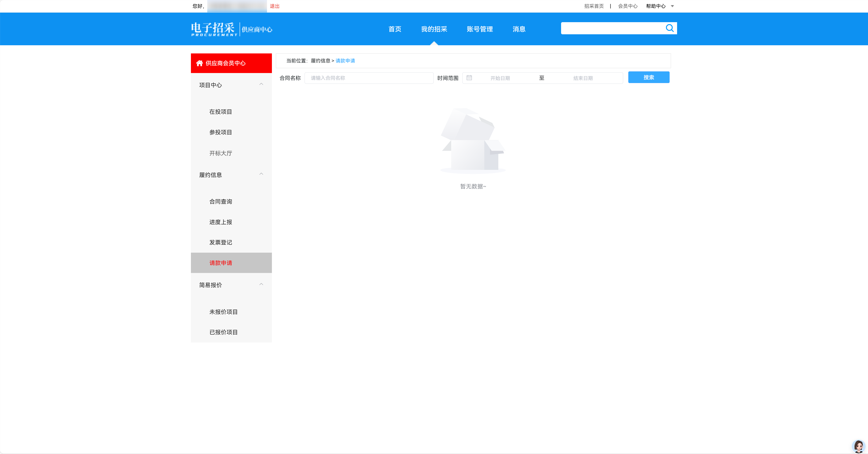Collapse the 履约信息 section chevron
The image size is (868, 454).
point(261,174)
